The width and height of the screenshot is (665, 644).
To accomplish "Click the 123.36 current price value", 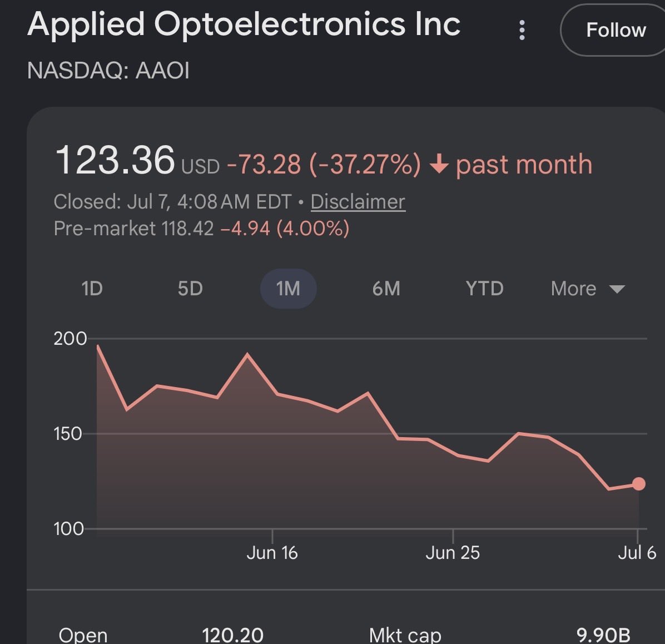I will pyautogui.click(x=115, y=160).
